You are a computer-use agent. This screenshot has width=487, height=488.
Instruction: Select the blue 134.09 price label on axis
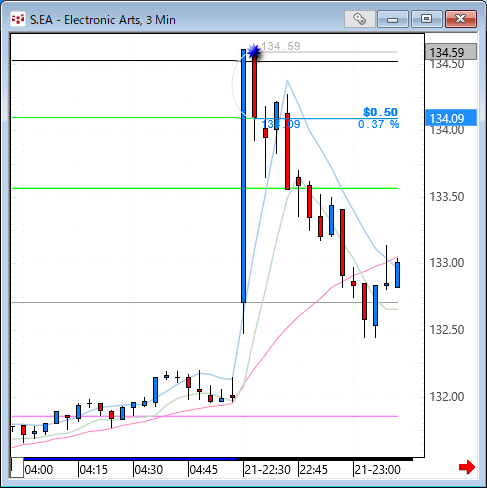451,118
